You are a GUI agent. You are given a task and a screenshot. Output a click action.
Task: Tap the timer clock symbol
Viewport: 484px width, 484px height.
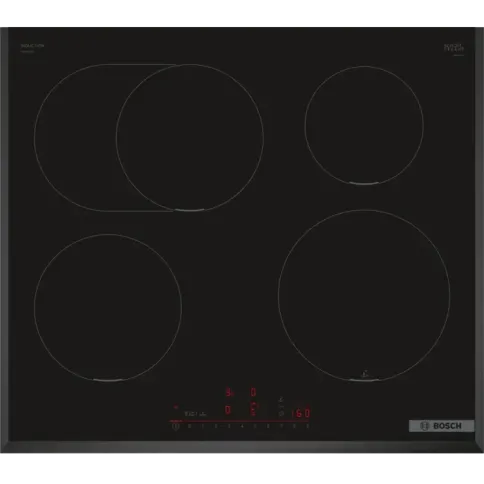point(281,414)
